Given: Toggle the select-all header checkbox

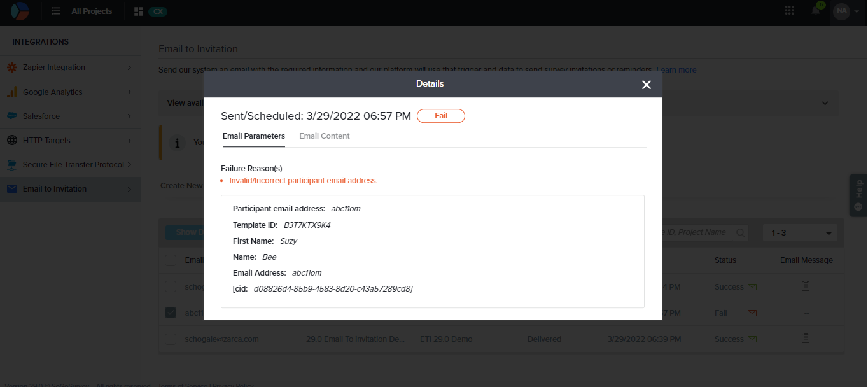Looking at the screenshot, I should click(171, 260).
